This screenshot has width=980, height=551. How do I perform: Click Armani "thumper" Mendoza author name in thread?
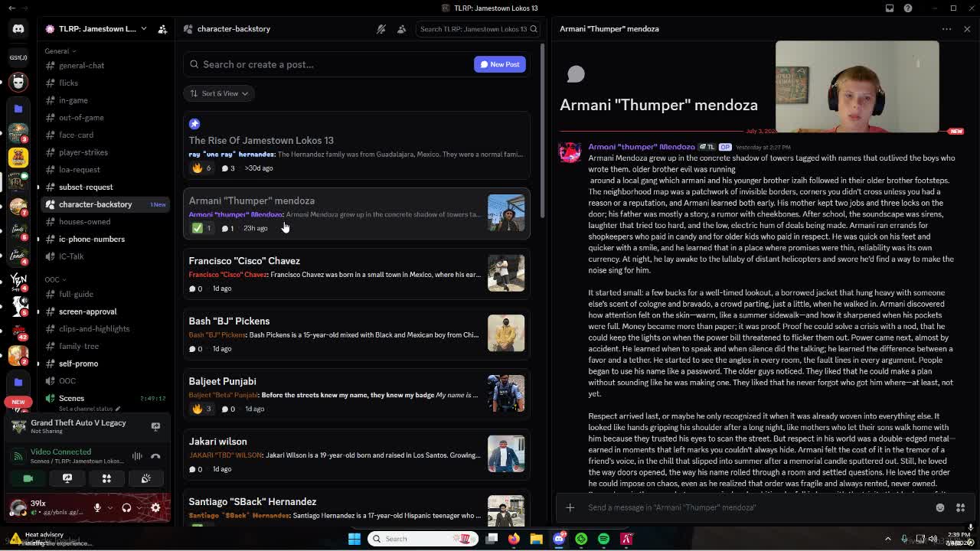(x=642, y=147)
